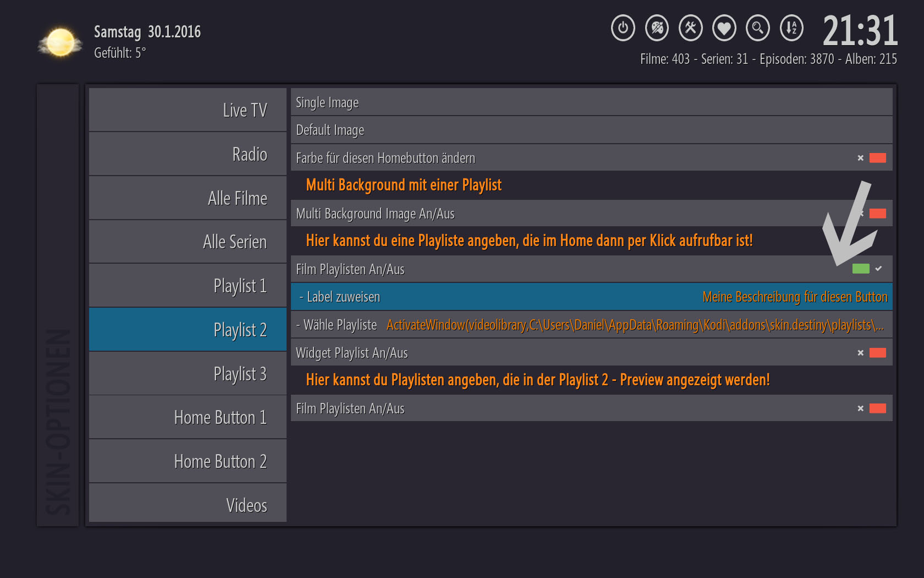The height and width of the screenshot is (578, 924).
Task: Select Playlist 1 menu entry
Action: [188, 285]
